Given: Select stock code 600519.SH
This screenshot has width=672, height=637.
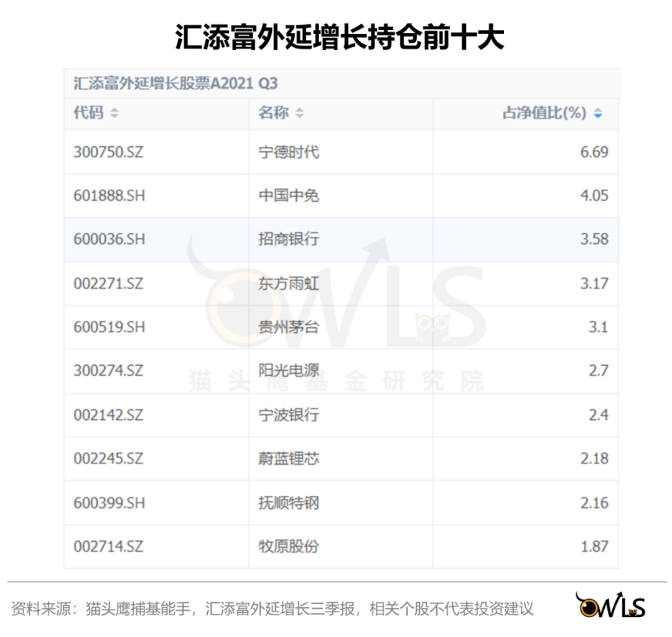Looking at the screenshot, I should pyautogui.click(x=110, y=327).
